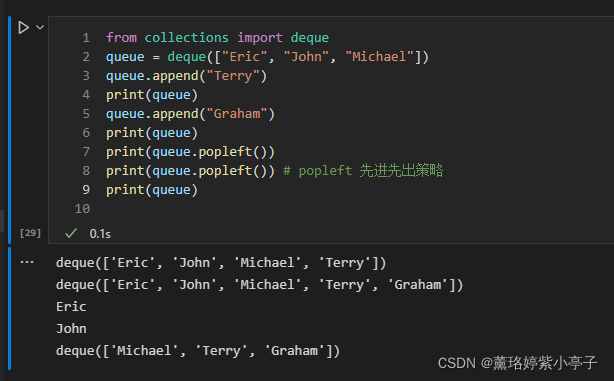The width and height of the screenshot is (614, 381).
Task: Run the cell with the play icon
Action: [x=23, y=27]
